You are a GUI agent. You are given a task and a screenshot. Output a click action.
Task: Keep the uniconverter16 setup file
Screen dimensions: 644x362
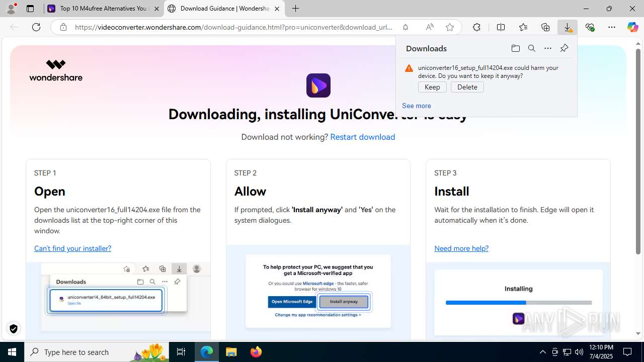coord(432,87)
